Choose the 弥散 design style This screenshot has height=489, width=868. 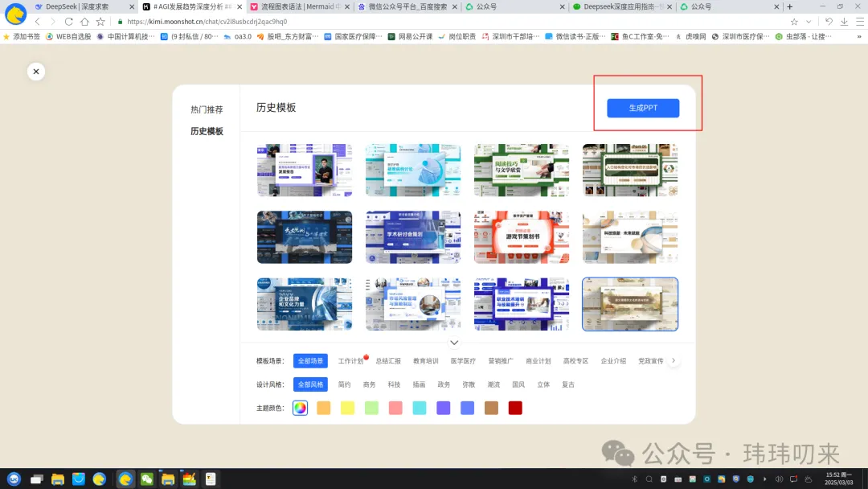469,384
